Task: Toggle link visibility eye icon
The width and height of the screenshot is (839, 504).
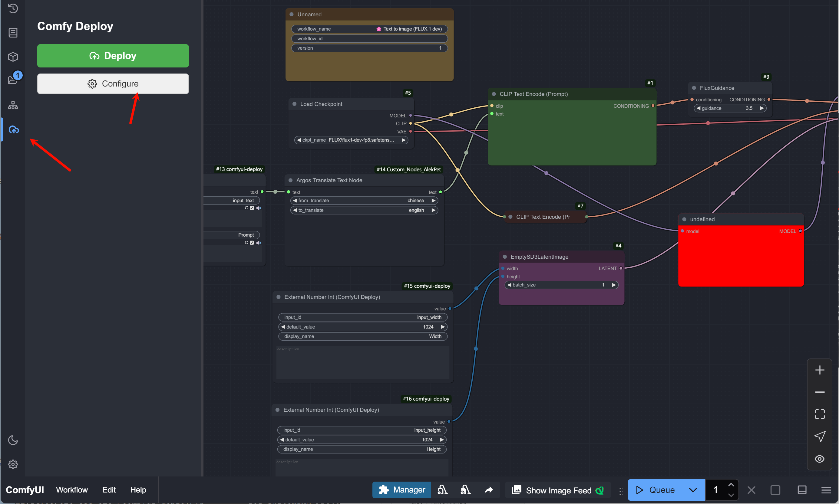Action: [x=820, y=459]
